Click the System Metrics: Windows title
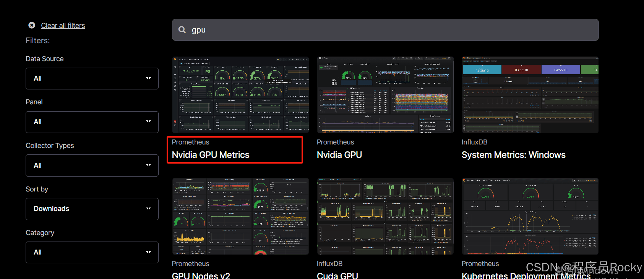This screenshot has width=644, height=279. [x=513, y=155]
